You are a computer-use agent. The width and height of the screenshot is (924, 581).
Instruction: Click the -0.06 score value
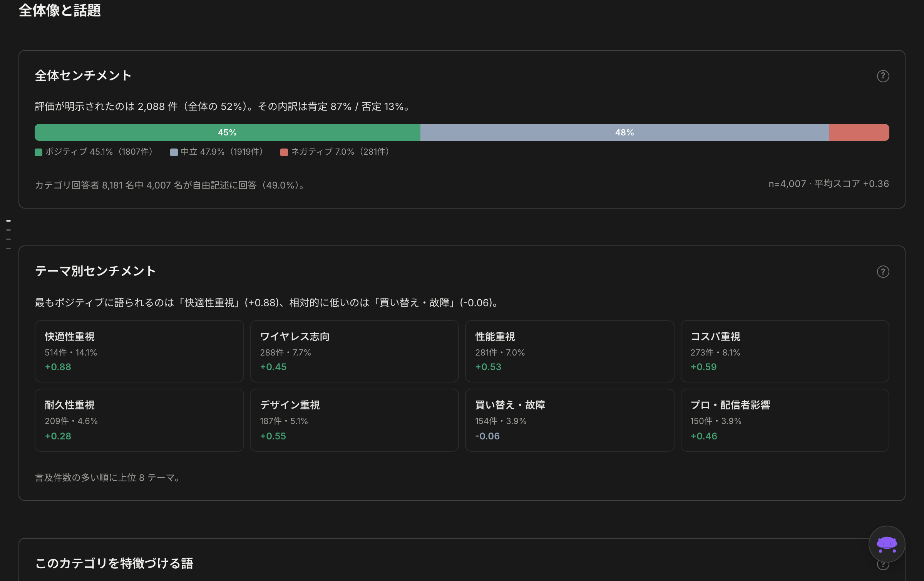click(x=487, y=436)
